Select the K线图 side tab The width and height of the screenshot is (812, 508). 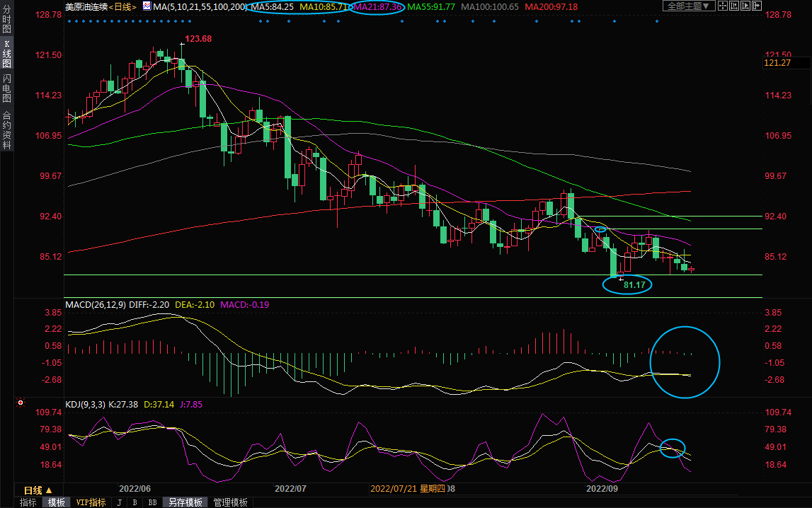coord(6,58)
